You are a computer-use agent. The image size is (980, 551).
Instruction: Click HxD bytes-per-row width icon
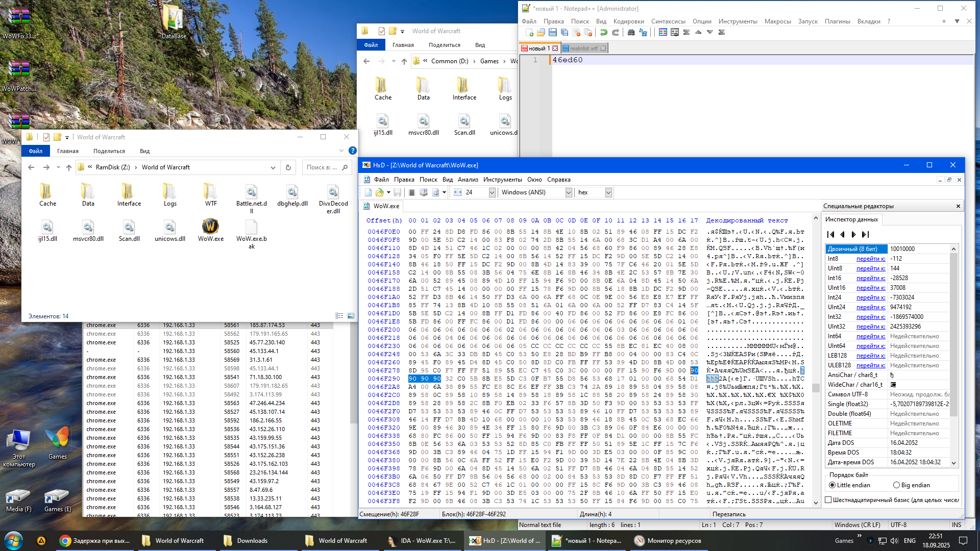(x=457, y=192)
